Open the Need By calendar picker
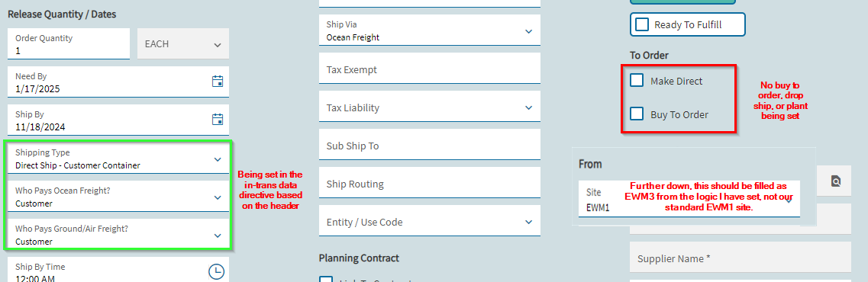The image size is (868, 282). point(218,82)
